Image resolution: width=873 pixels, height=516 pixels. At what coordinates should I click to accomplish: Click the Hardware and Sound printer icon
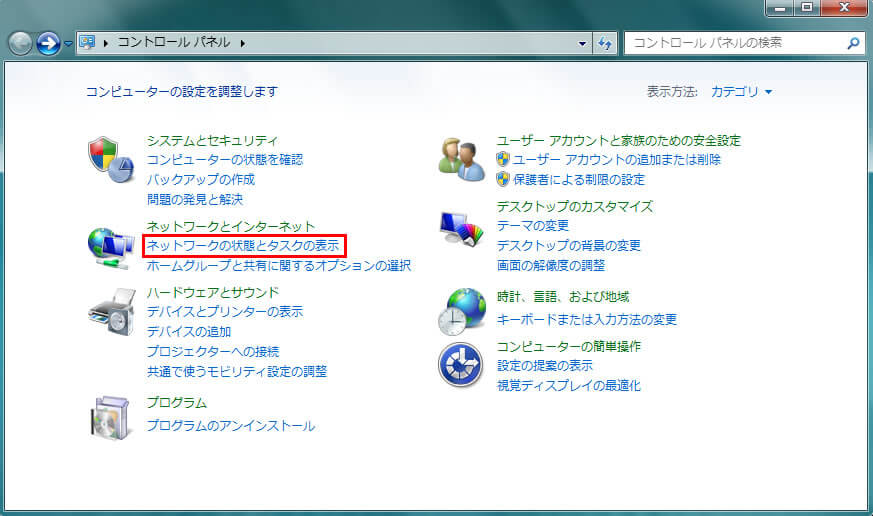(x=112, y=312)
